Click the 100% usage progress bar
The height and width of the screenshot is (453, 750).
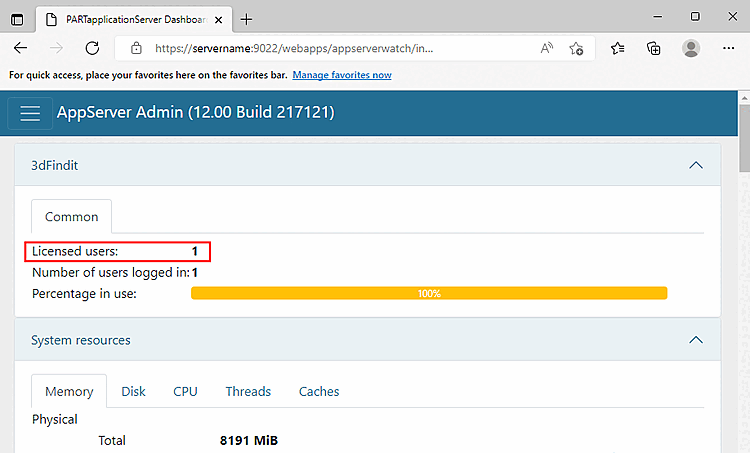pyautogui.click(x=429, y=293)
